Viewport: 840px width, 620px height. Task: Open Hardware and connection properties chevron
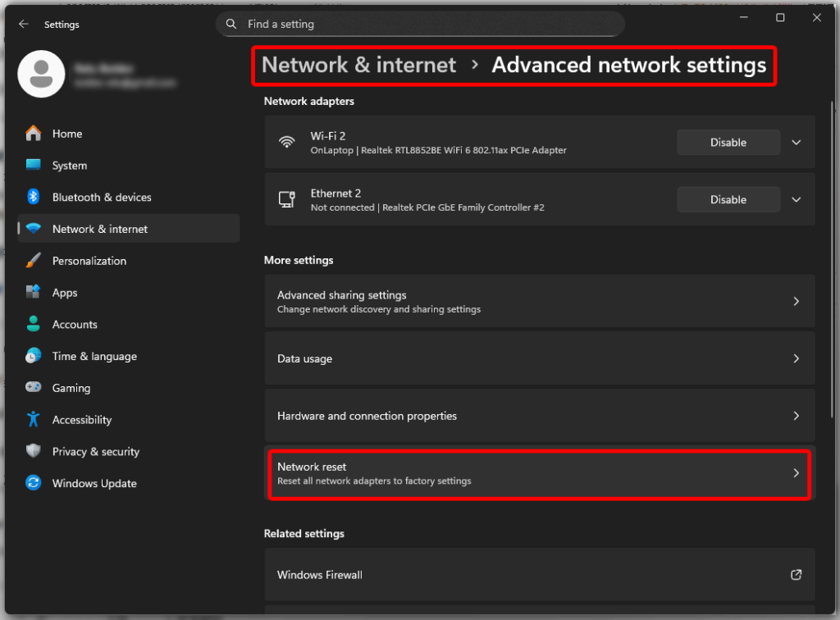pos(797,416)
